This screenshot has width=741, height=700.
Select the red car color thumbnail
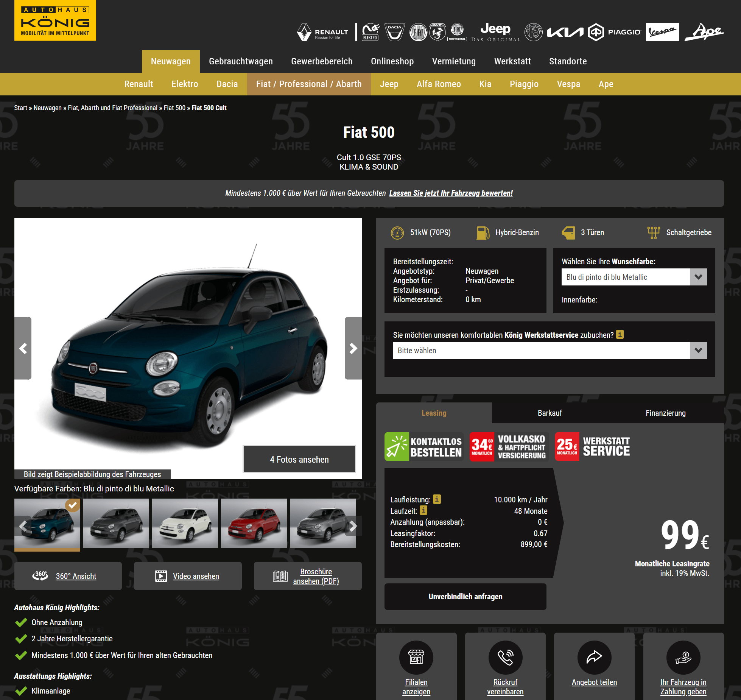tap(254, 524)
